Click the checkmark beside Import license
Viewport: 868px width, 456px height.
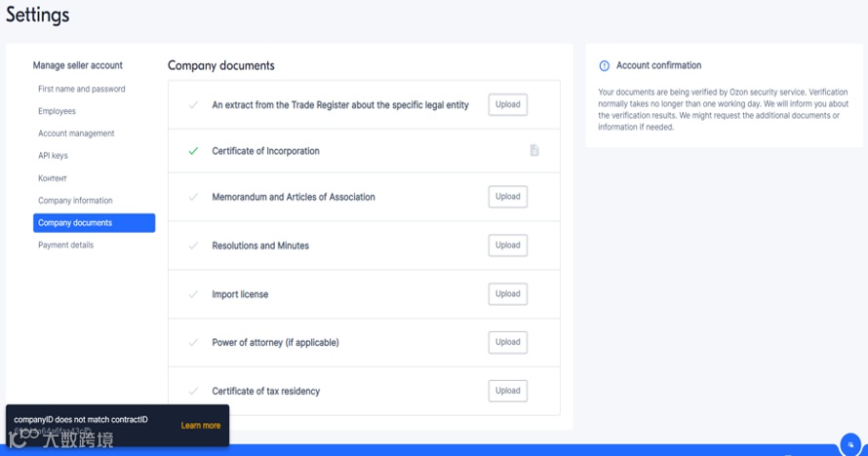click(x=193, y=294)
